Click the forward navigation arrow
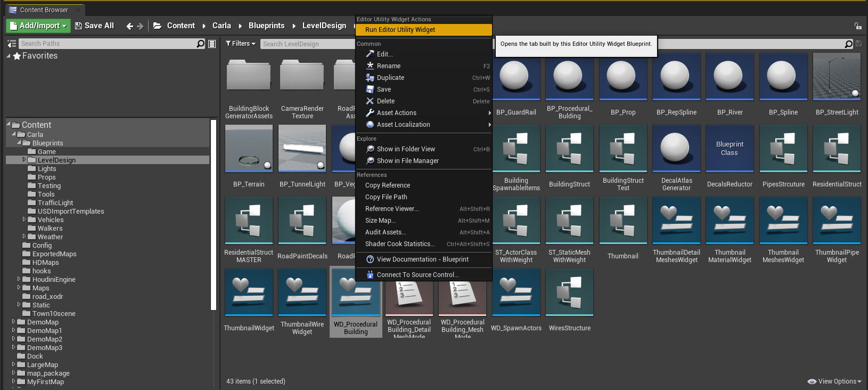 coord(140,26)
